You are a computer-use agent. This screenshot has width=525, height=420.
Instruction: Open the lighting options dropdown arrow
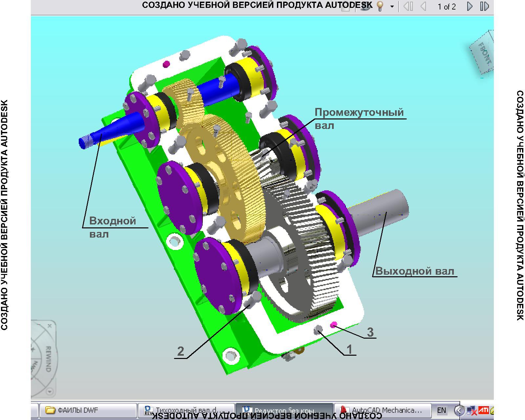[x=392, y=7]
